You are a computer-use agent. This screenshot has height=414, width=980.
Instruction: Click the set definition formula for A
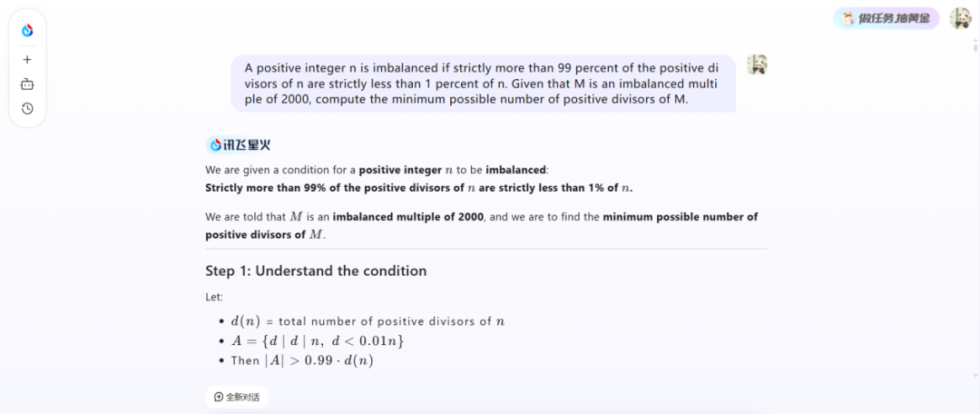[x=317, y=340]
